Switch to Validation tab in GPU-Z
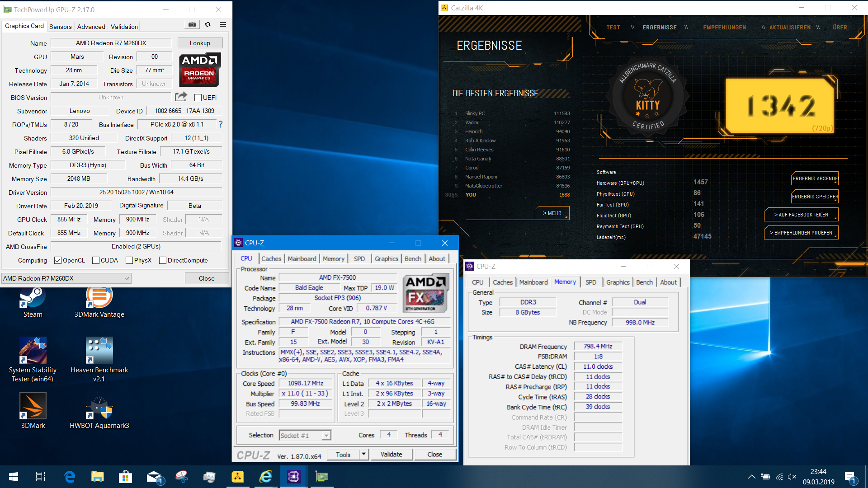Screen dimensions: 868x488 coord(124,27)
